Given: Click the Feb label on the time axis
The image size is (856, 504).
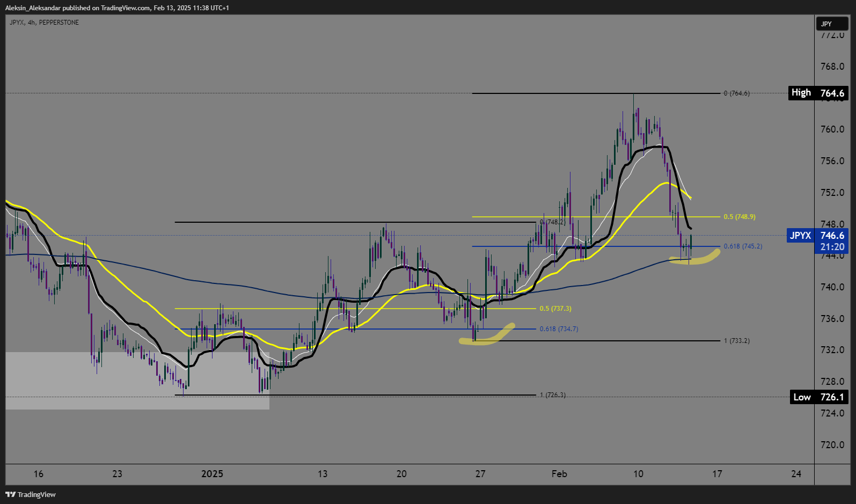Looking at the screenshot, I should coord(559,474).
